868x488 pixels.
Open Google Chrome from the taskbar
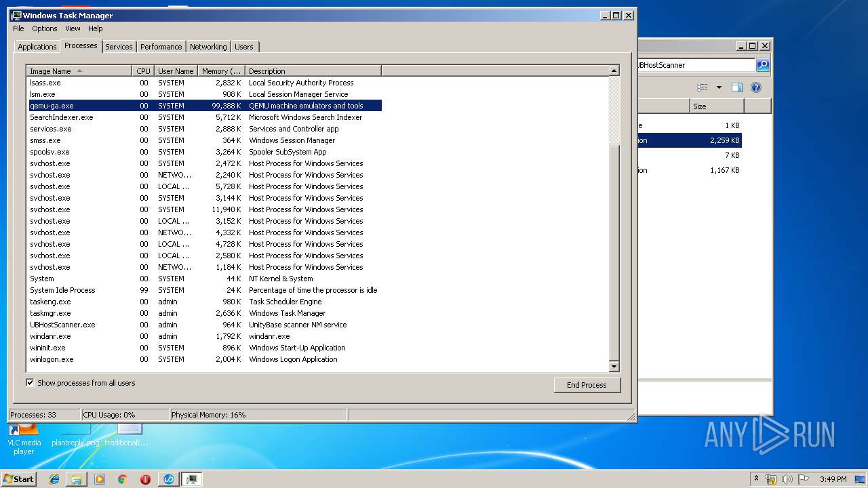click(122, 479)
